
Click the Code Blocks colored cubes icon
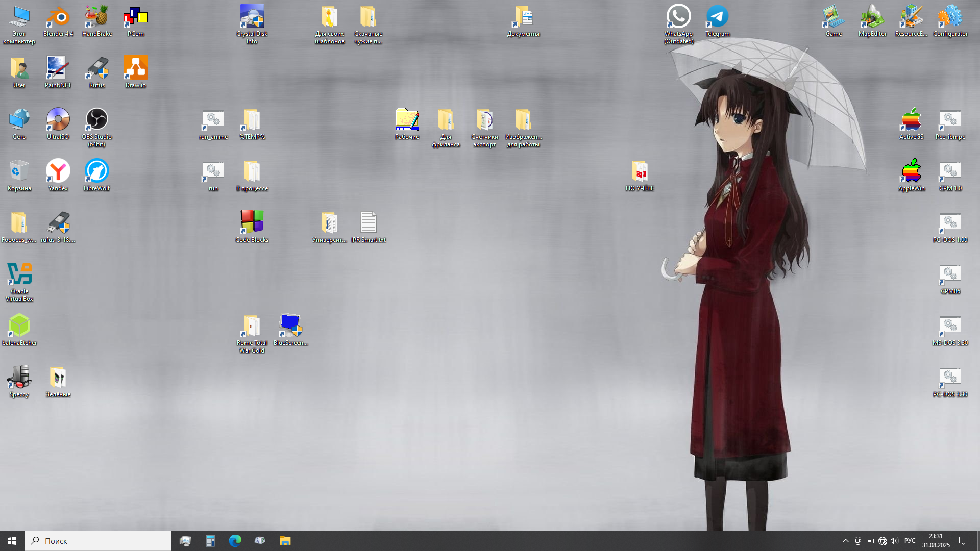[252, 227]
